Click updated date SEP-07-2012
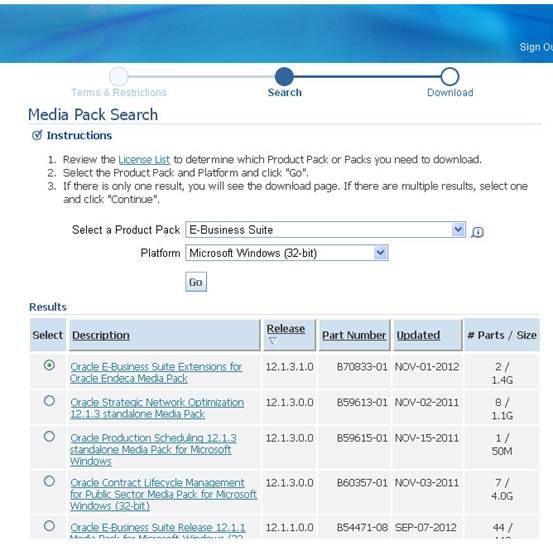The image size is (553, 551). pos(426,527)
